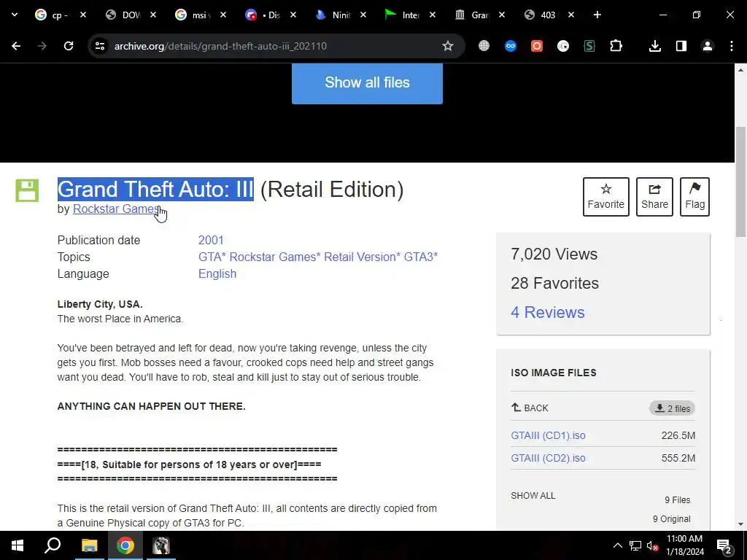Screen dimensions: 747x560
Task: Close the '403' tab
Action: pyautogui.click(x=571, y=15)
